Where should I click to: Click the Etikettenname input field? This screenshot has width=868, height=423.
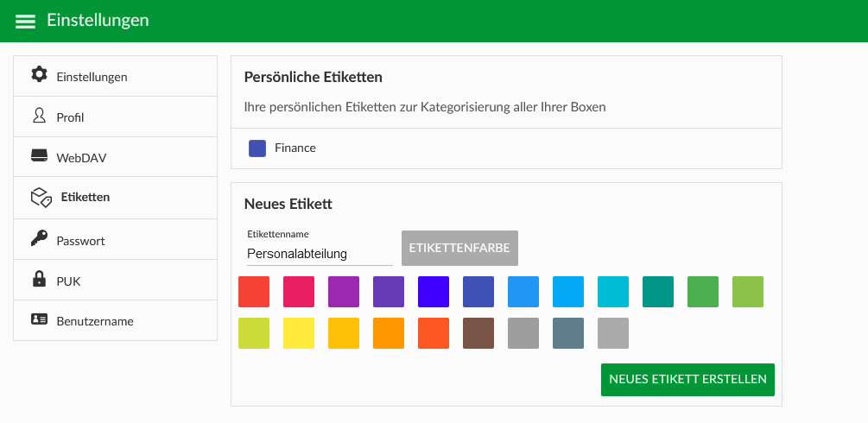320,254
